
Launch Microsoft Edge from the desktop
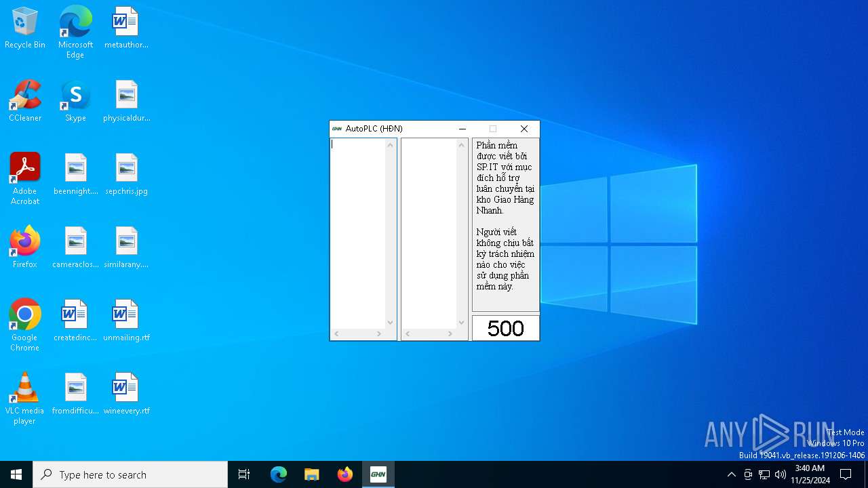(75, 32)
